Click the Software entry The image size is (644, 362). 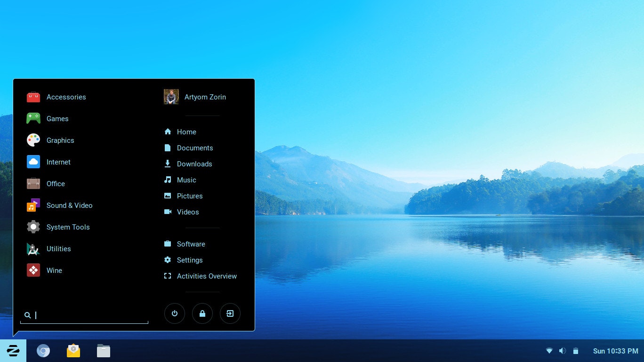(x=191, y=244)
